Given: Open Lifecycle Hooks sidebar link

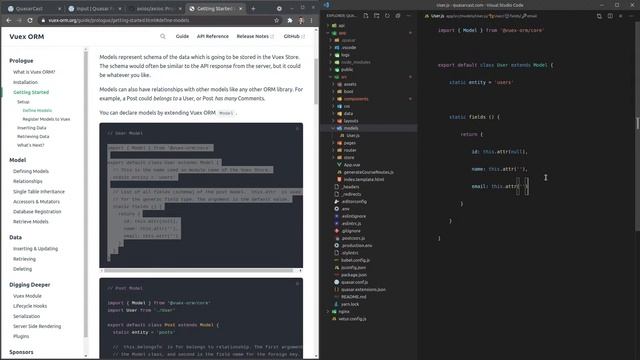Looking at the screenshot, I should point(30,306).
